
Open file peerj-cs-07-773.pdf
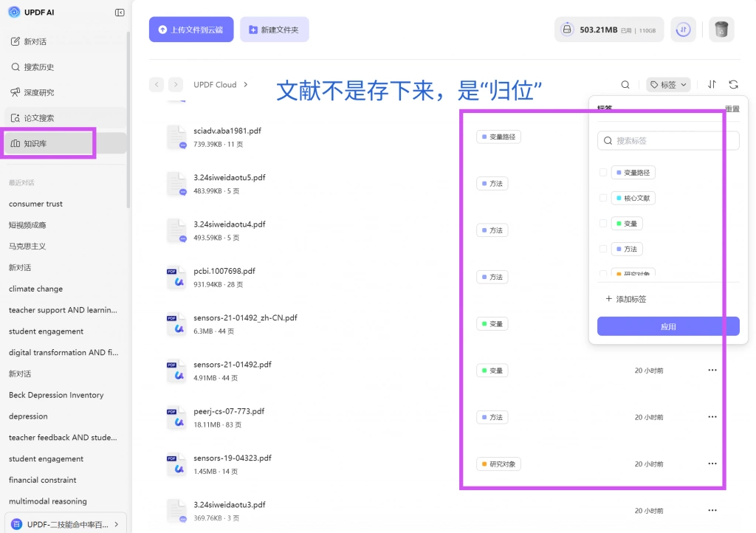[229, 411]
